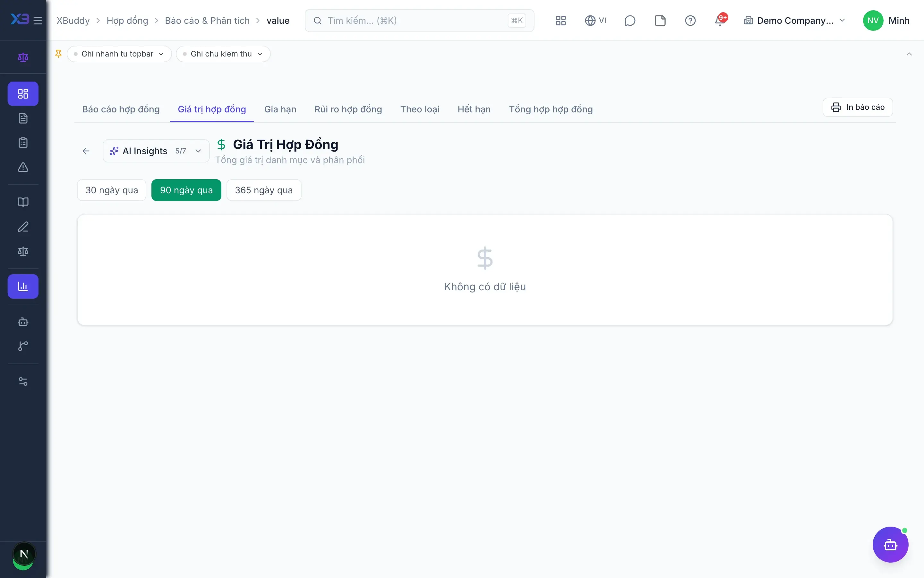Viewport: 924px width, 578px height.
Task: Go to XBuddy breadcrumb link
Action: tap(73, 21)
